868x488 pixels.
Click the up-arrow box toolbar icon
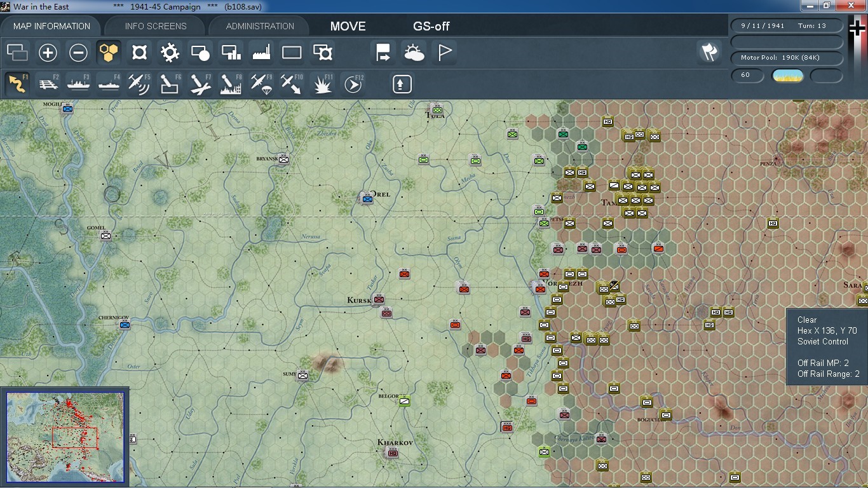402,84
